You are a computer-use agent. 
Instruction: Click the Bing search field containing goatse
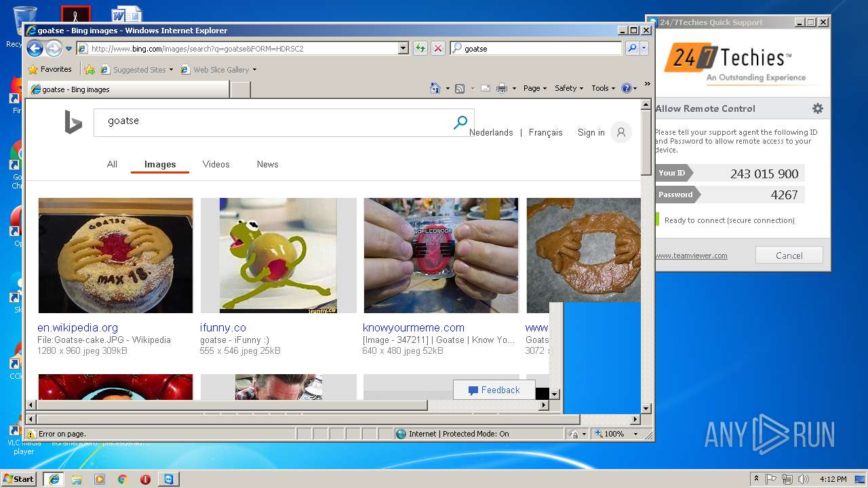point(271,122)
